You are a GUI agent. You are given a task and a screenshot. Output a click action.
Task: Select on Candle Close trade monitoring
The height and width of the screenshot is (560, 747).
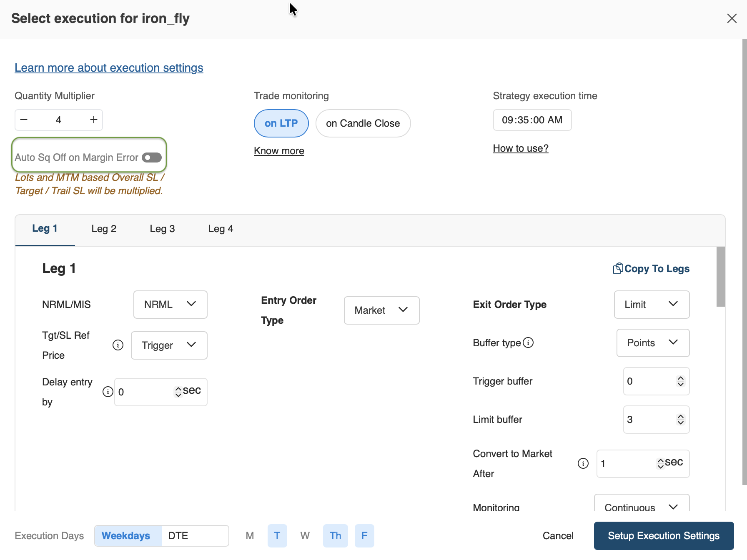coord(363,123)
